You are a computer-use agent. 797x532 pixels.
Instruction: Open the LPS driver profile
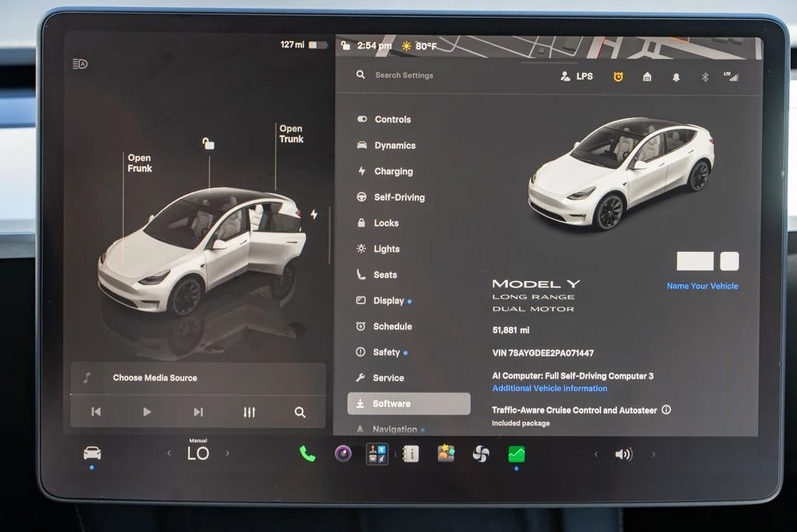pyautogui.click(x=577, y=76)
